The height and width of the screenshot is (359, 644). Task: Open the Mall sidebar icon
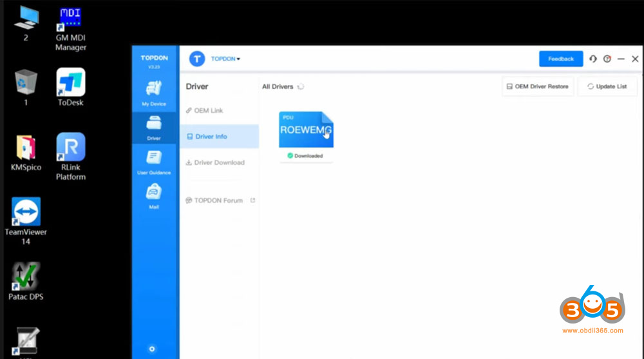[x=154, y=196]
